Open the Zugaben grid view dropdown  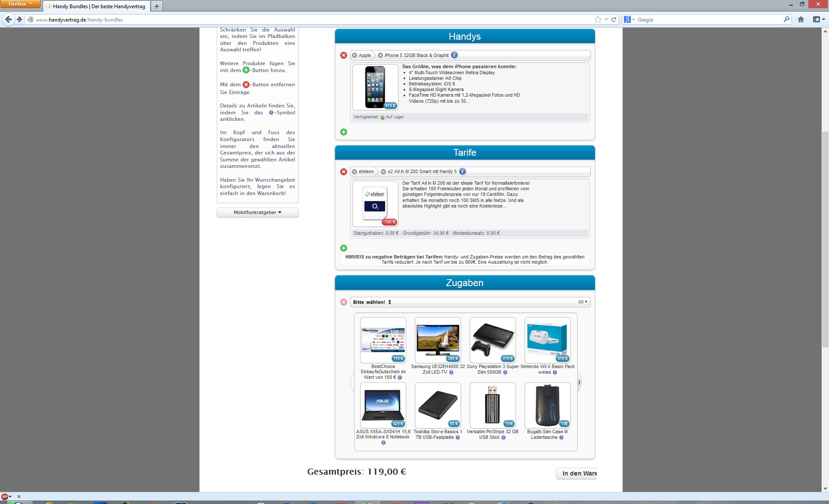tap(582, 302)
